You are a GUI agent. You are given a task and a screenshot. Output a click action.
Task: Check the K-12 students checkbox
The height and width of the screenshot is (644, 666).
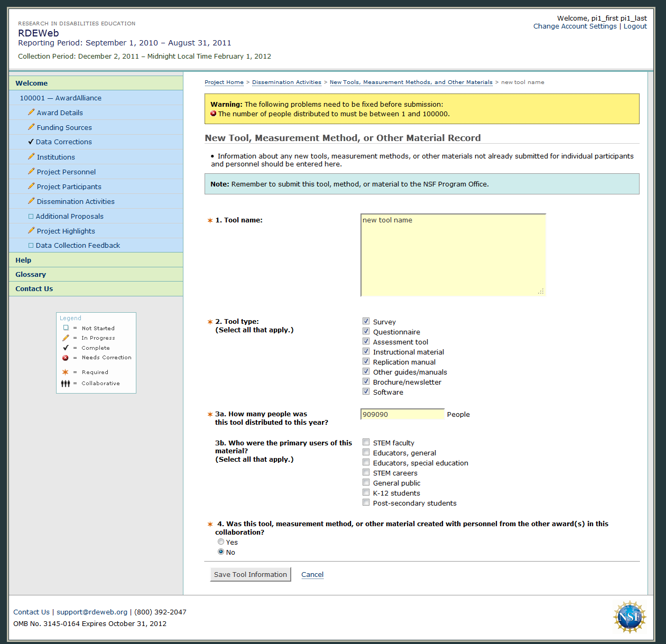[x=366, y=492]
